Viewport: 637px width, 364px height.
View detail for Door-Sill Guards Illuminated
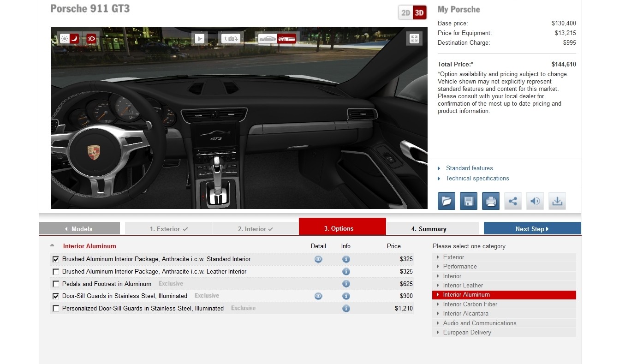[x=318, y=296]
